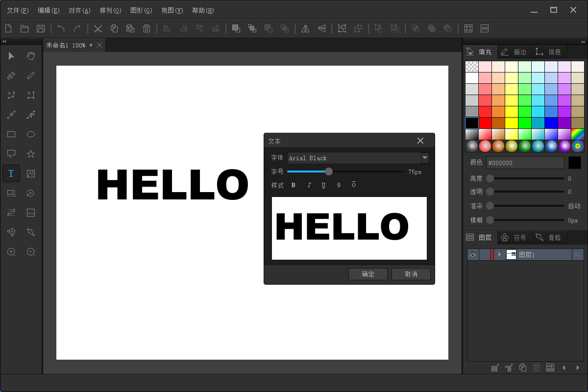The image size is (588, 392).
Task: Click the #000000 color hex input field
Action: point(524,163)
